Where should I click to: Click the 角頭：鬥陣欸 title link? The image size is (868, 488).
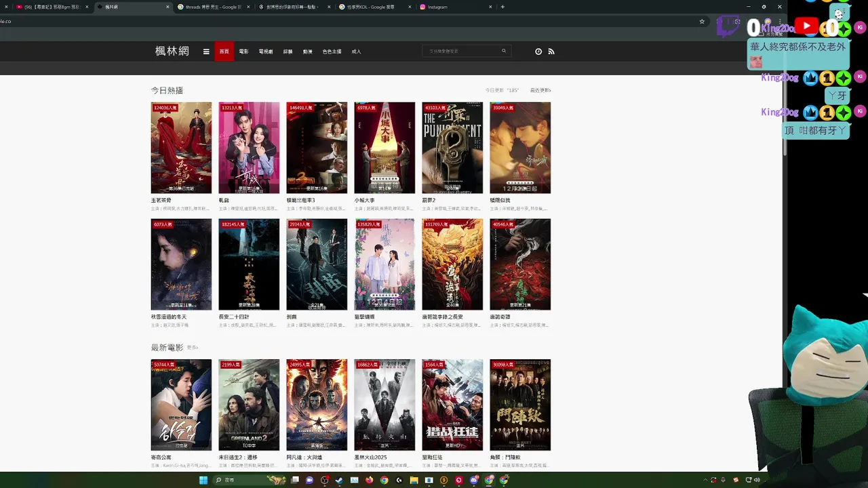pos(505,457)
